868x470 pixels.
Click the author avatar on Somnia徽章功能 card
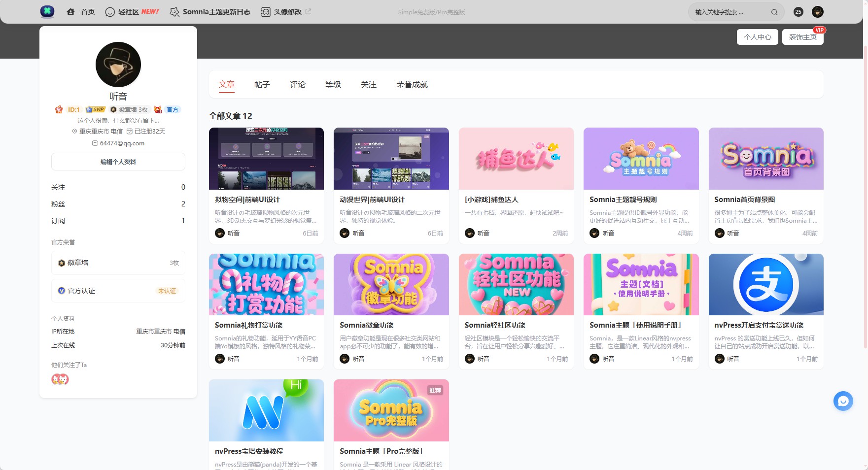pyautogui.click(x=345, y=359)
